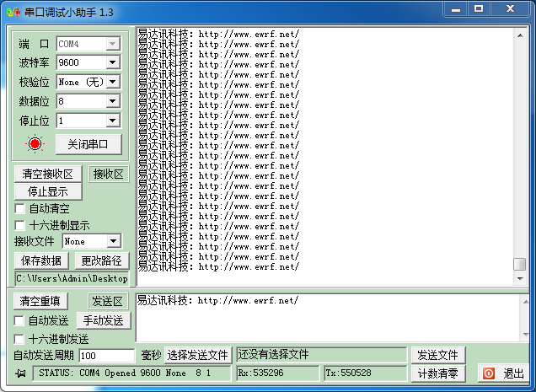This screenshot has width=536, height=392.
Task: Enable the 自动清空 checkbox
Action: 20,208
